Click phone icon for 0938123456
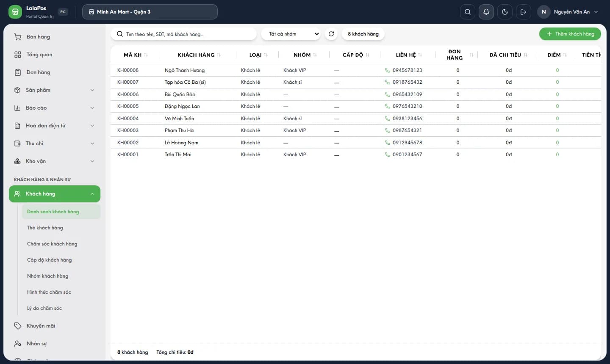 (x=387, y=119)
